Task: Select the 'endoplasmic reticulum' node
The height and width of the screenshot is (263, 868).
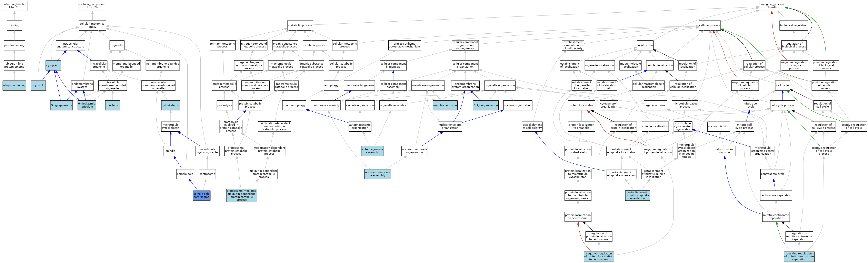Action: pyautogui.click(x=87, y=105)
